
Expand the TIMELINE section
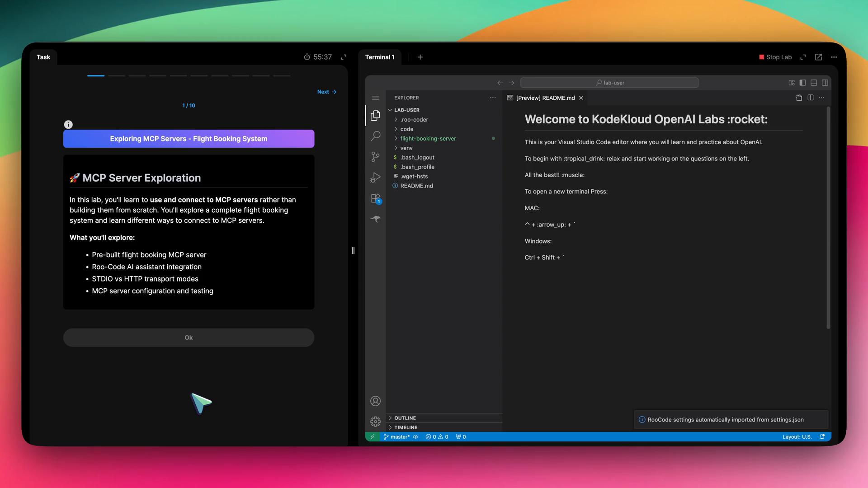coord(444,427)
